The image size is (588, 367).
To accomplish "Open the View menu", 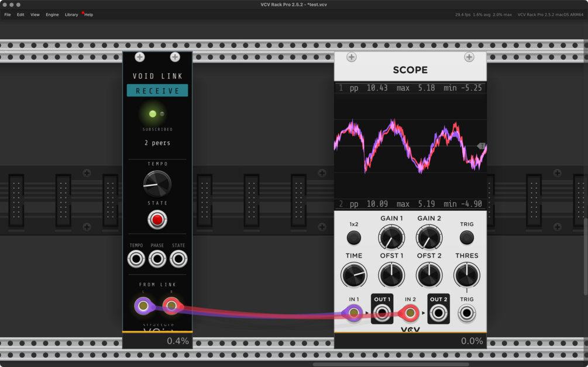I will click(35, 15).
